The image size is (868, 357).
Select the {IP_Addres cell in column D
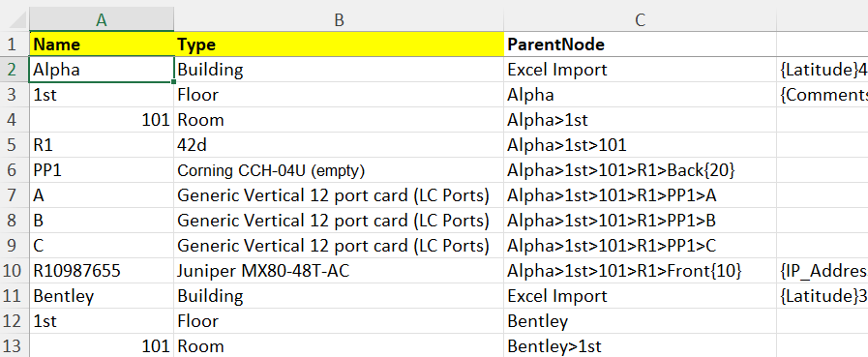point(823,271)
